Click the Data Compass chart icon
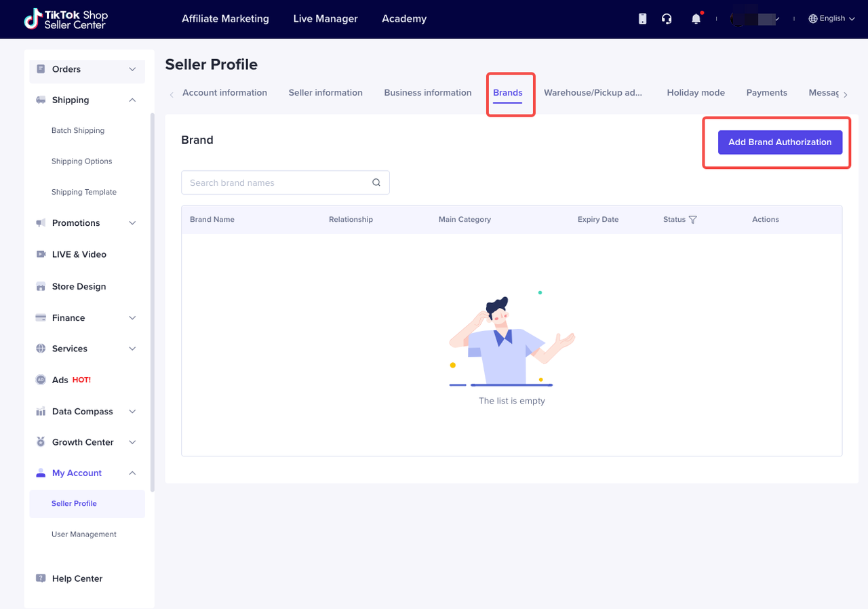 [x=41, y=412]
